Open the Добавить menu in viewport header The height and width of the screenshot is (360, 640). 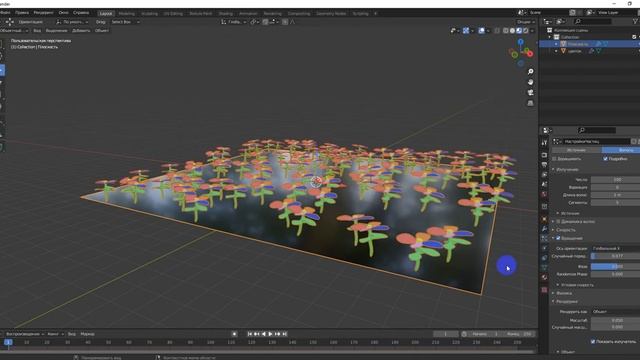coord(81,31)
